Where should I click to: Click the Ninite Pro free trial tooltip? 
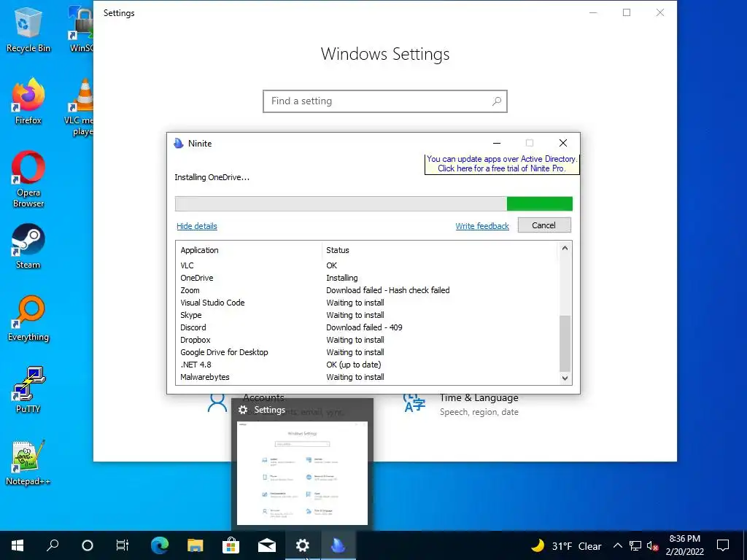[502, 164]
